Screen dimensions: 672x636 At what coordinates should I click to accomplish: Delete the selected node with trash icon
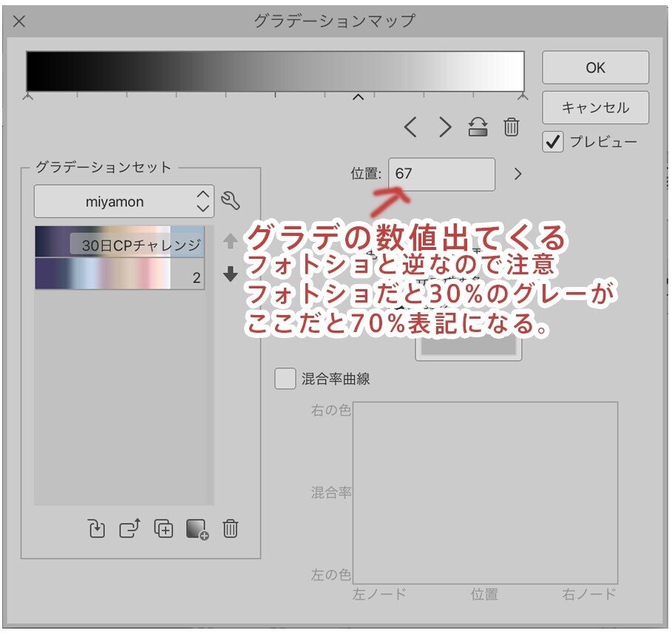512,127
